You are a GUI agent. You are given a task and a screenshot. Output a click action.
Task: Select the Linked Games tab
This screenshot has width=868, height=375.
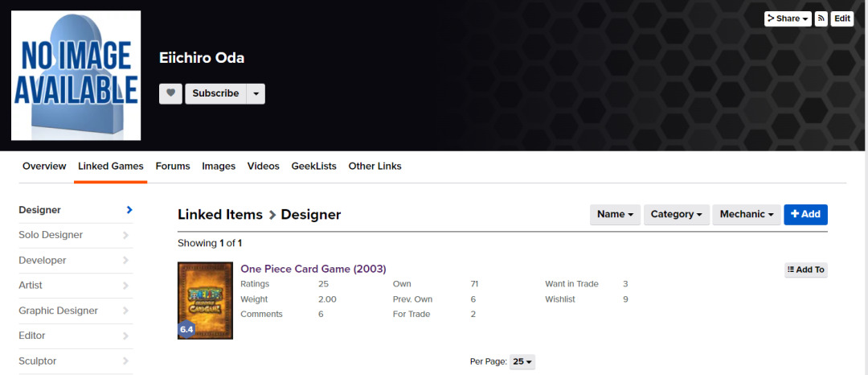111,166
